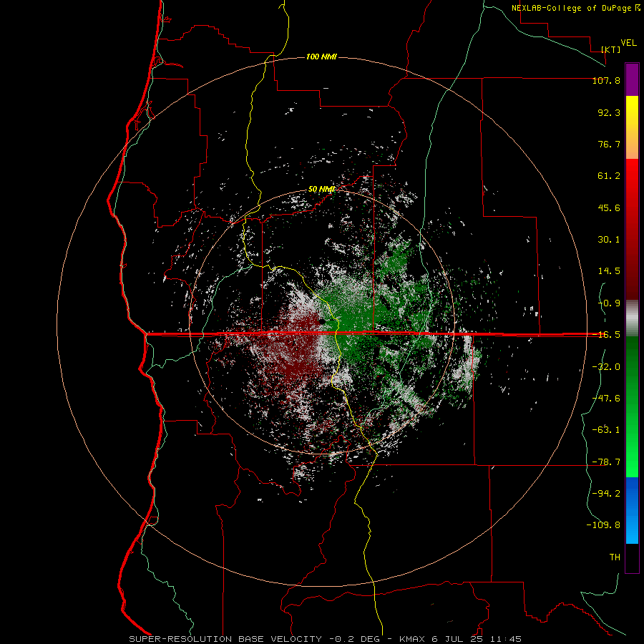
Task: Click the -63.1 scale value
Action: [606, 430]
